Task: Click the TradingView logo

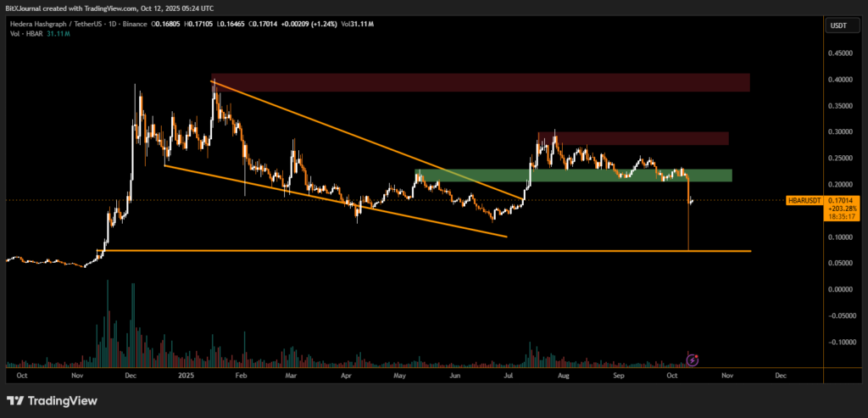Action: point(53,400)
